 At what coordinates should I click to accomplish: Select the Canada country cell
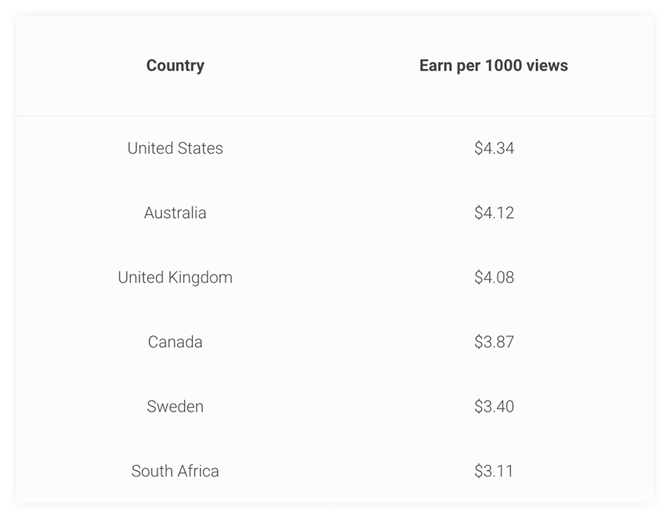(x=175, y=342)
